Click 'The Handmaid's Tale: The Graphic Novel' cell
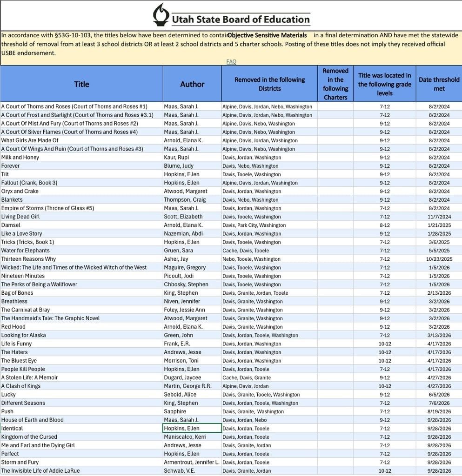 pyautogui.click(x=81, y=319)
